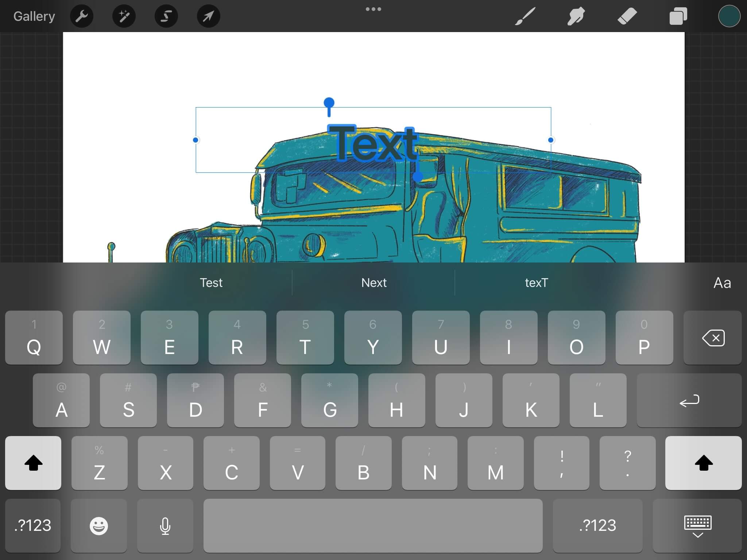The width and height of the screenshot is (747, 560).
Task: Open the Actions wrench menu
Action: 82,16
